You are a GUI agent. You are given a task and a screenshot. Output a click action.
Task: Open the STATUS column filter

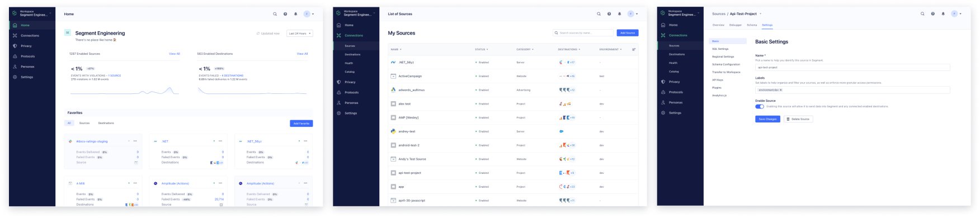481,49
